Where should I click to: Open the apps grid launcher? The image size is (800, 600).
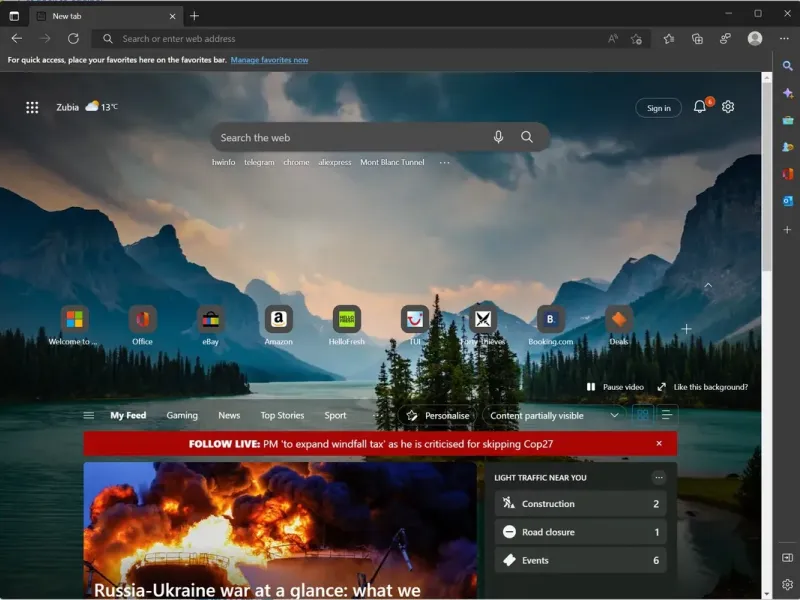coord(32,107)
